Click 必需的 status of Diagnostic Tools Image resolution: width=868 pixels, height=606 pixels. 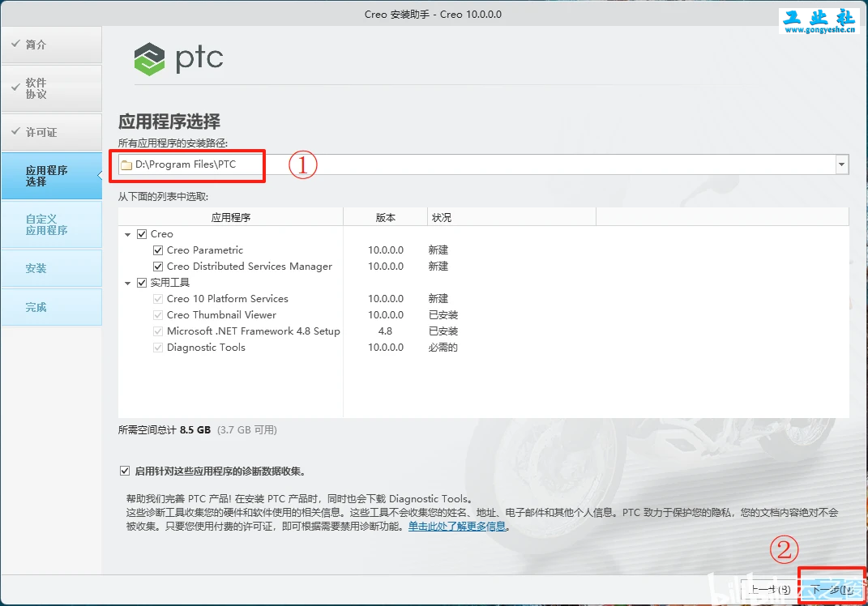point(443,348)
